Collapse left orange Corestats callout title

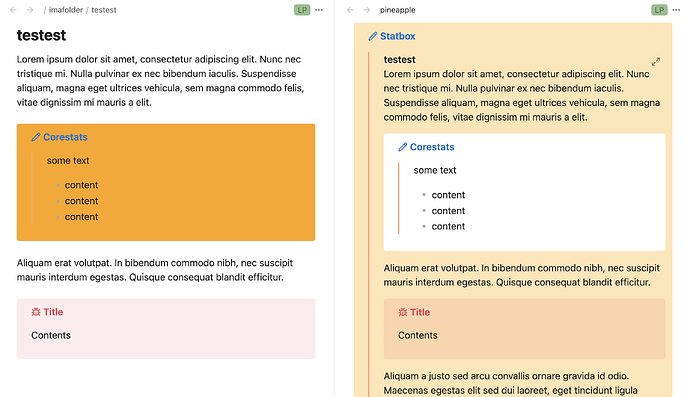click(x=65, y=137)
